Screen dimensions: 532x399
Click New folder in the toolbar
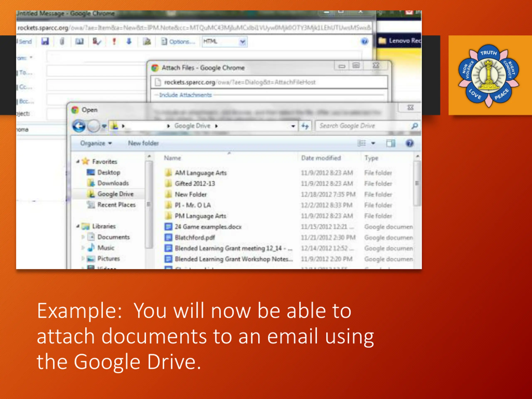(x=143, y=143)
